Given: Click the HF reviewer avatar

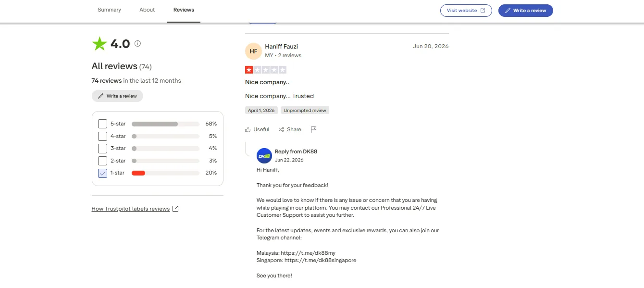Looking at the screenshot, I should tap(253, 51).
